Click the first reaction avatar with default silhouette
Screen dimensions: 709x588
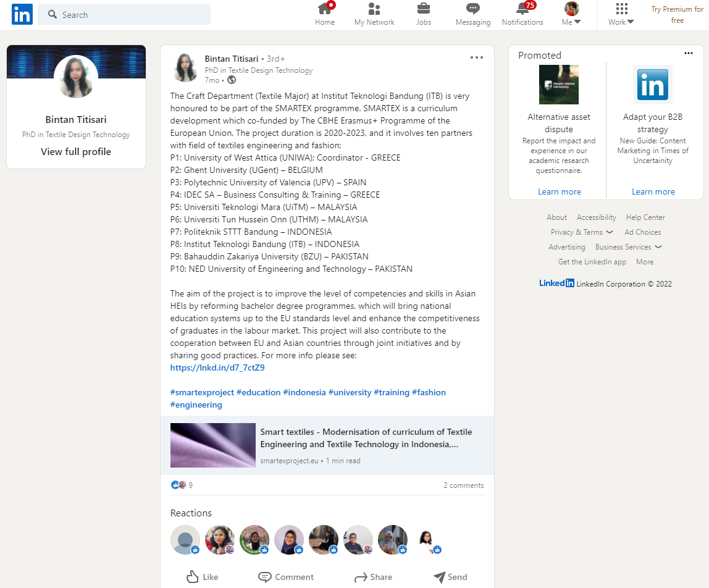185,540
